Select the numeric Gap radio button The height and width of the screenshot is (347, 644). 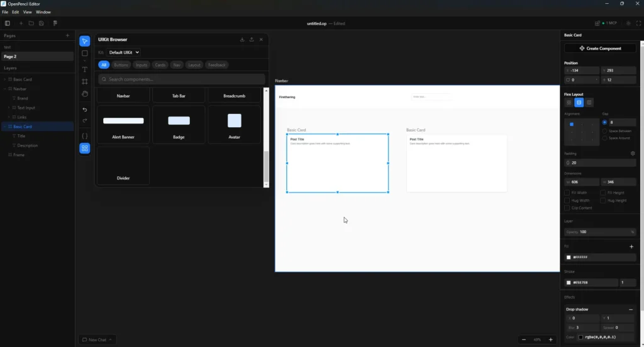604,122
